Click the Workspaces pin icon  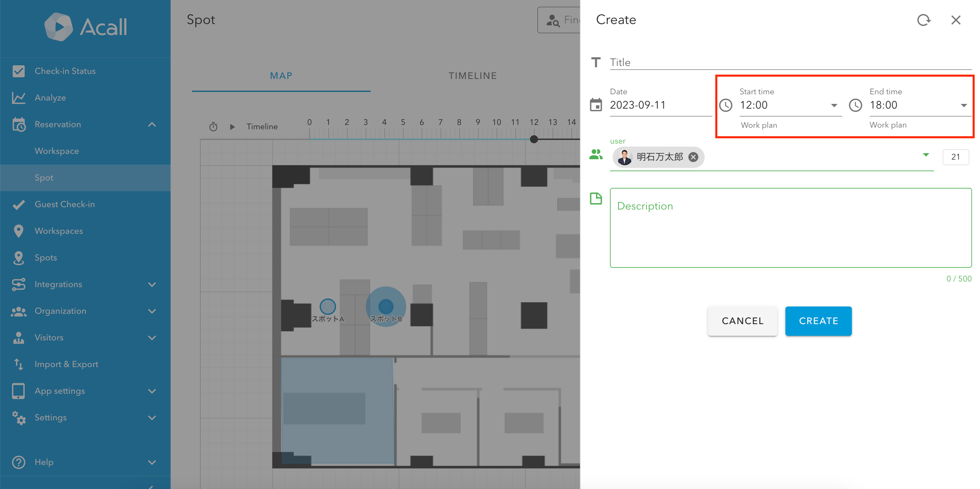point(18,231)
